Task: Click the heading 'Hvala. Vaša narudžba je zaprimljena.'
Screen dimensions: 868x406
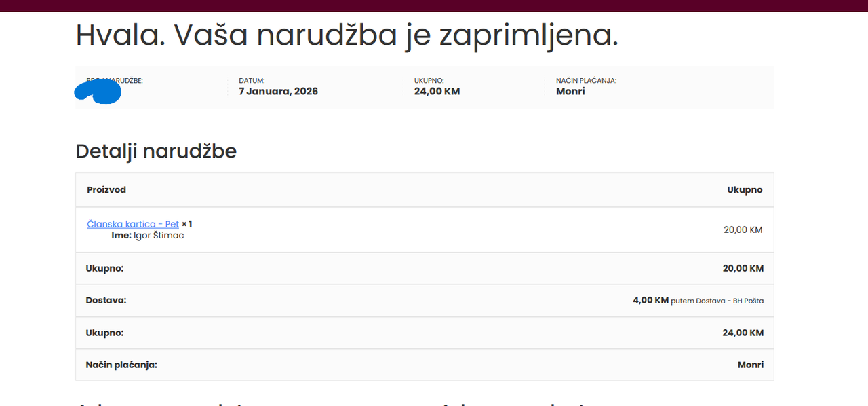Action: click(x=347, y=35)
